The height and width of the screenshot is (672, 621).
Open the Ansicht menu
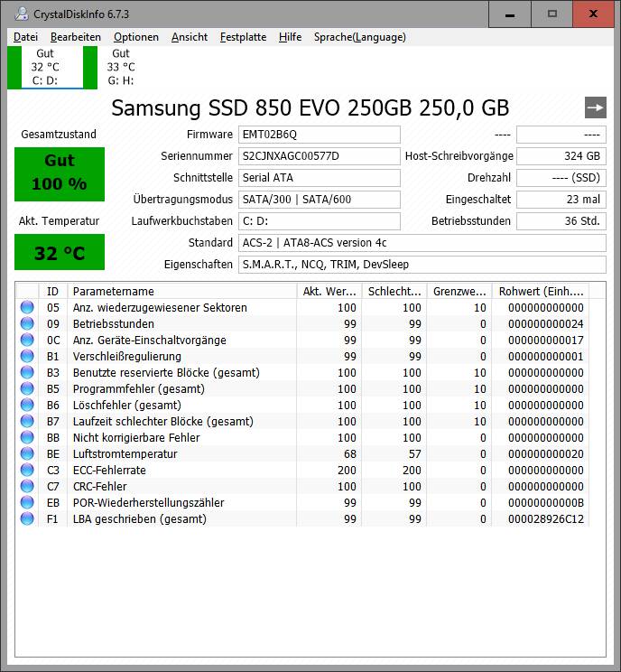coord(190,37)
